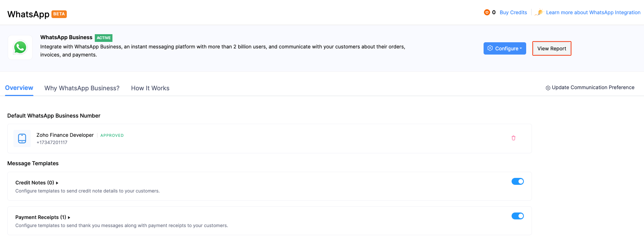Click the lightbulb icon beside Learn more

tap(540, 12)
